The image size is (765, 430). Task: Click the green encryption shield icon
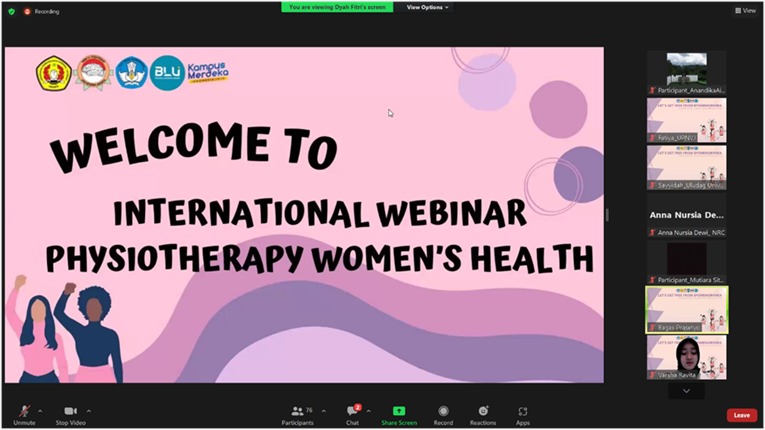pyautogui.click(x=10, y=11)
